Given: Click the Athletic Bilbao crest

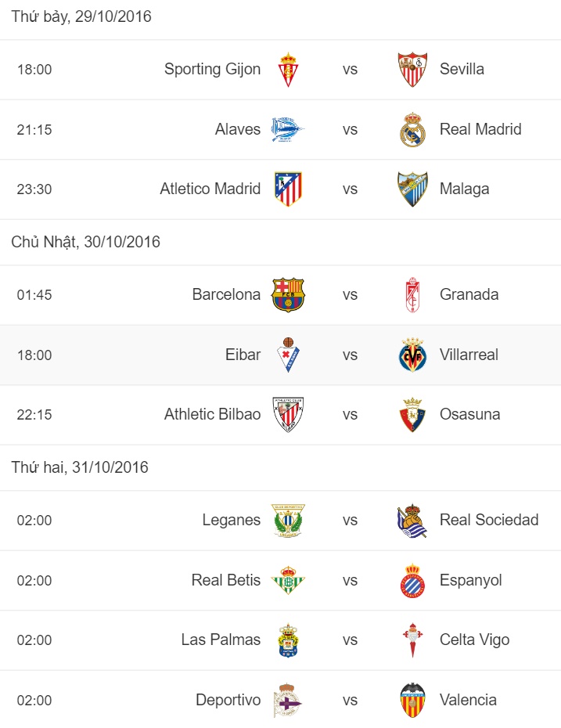Looking at the screenshot, I should tap(288, 414).
